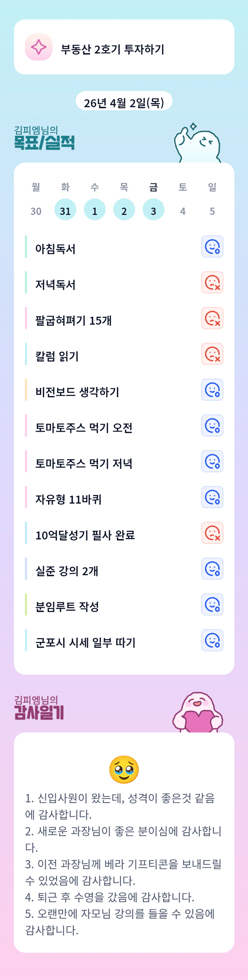Toggle the 저녁독서 frown status
Screen dimensions: 248x980
tap(212, 283)
